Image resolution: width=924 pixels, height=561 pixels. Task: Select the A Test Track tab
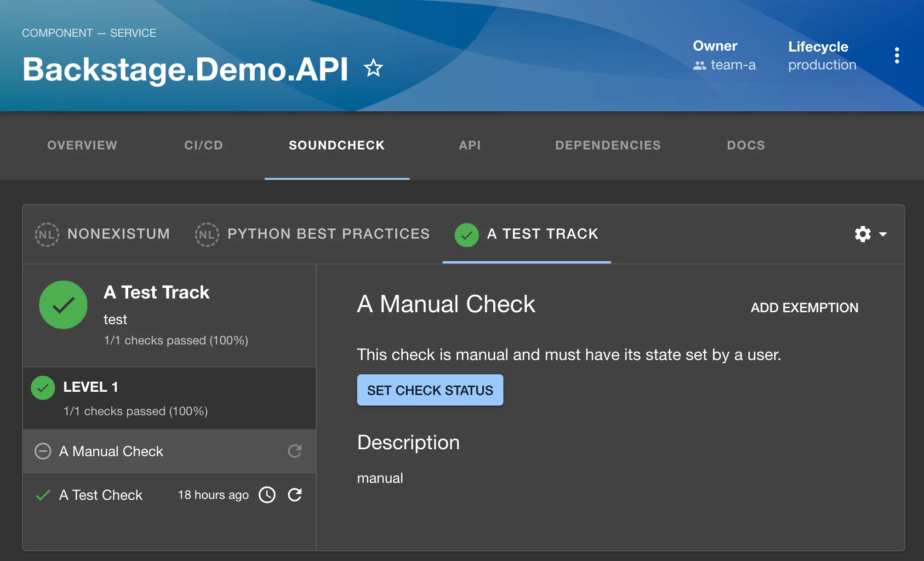click(527, 235)
